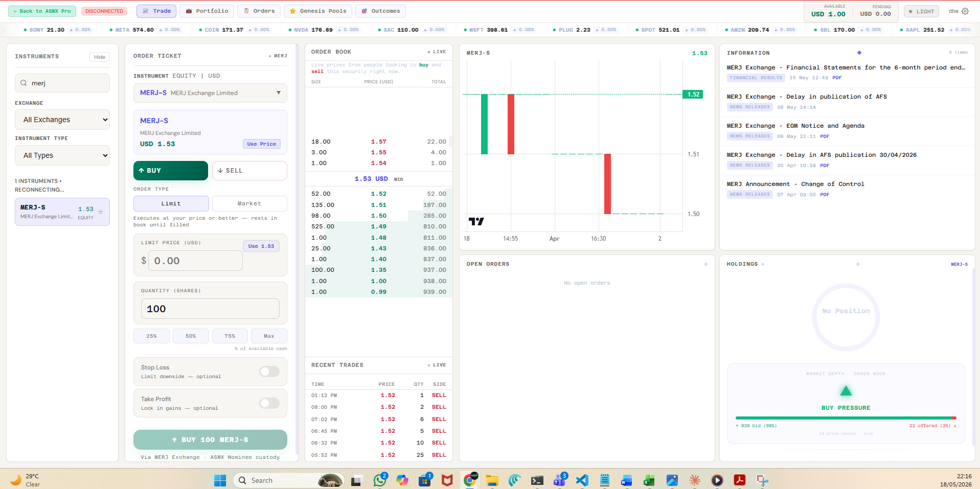Open Google Chrome from the taskbar
980x489 pixels.
click(x=470, y=480)
